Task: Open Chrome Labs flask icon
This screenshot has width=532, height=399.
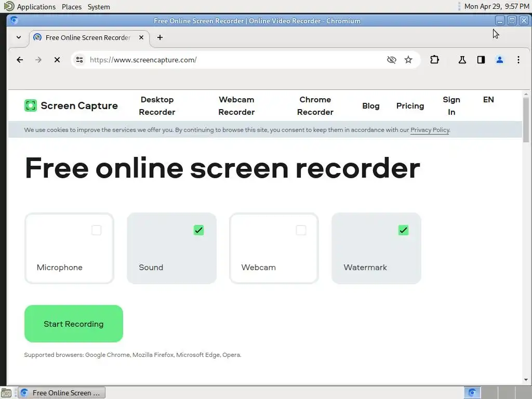Action: [x=462, y=60]
